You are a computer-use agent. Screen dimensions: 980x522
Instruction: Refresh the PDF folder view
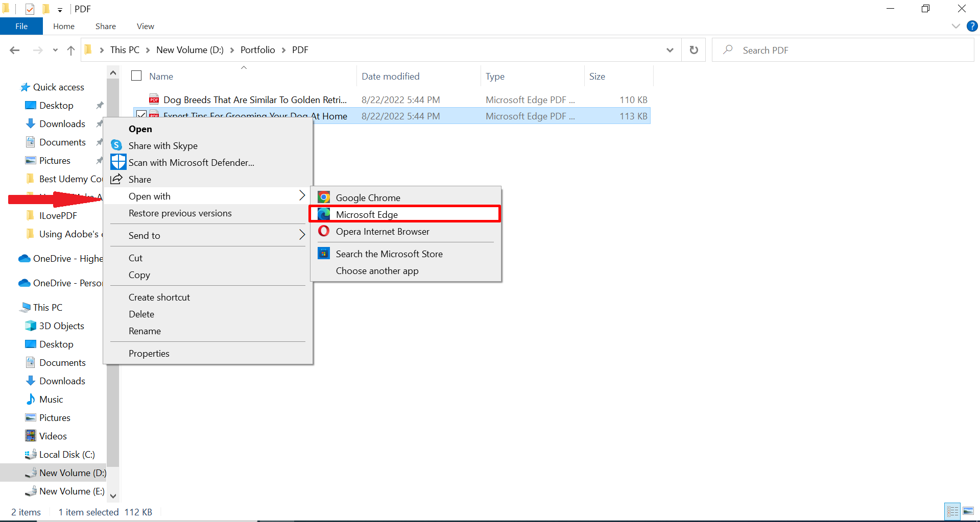pyautogui.click(x=693, y=49)
